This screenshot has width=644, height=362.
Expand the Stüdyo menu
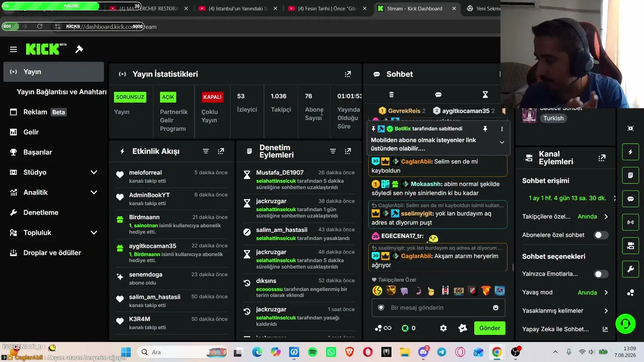[x=94, y=172]
